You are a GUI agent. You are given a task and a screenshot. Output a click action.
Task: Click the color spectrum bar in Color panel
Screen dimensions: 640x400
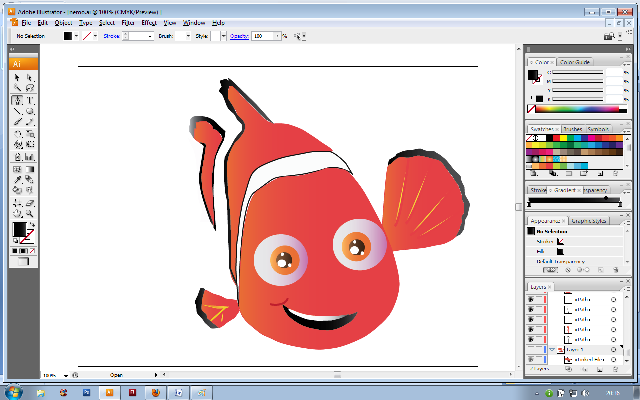coord(578,108)
